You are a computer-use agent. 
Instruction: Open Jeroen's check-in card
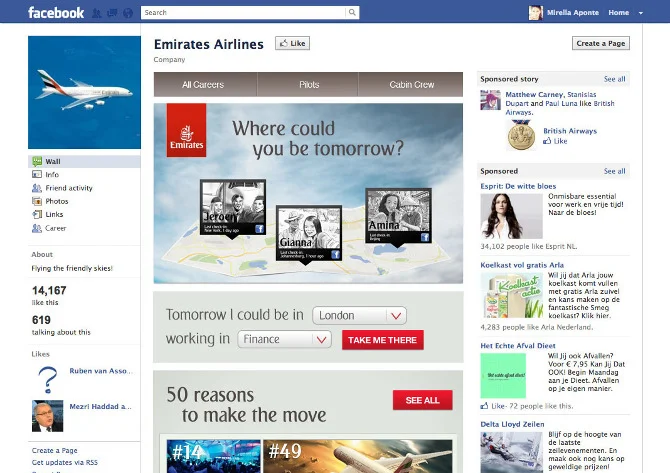tap(233, 207)
